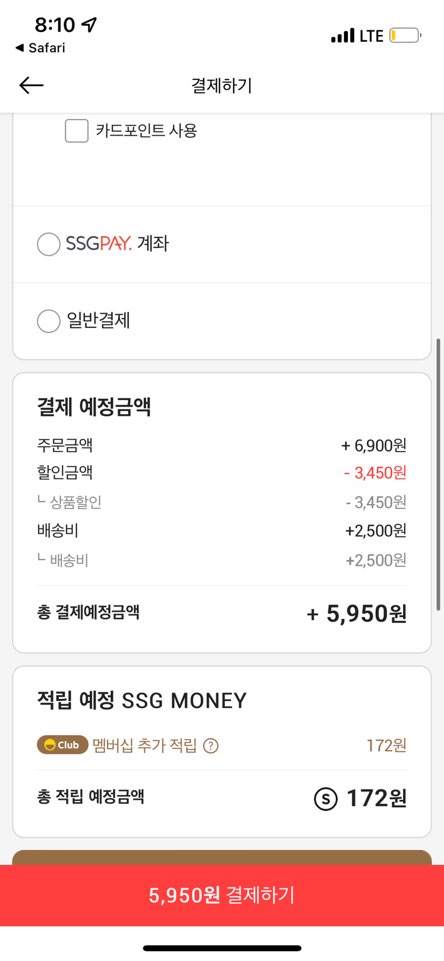The height and width of the screenshot is (961, 444).
Task: Tap the SSGPAY logo
Action: pyautogui.click(x=99, y=244)
